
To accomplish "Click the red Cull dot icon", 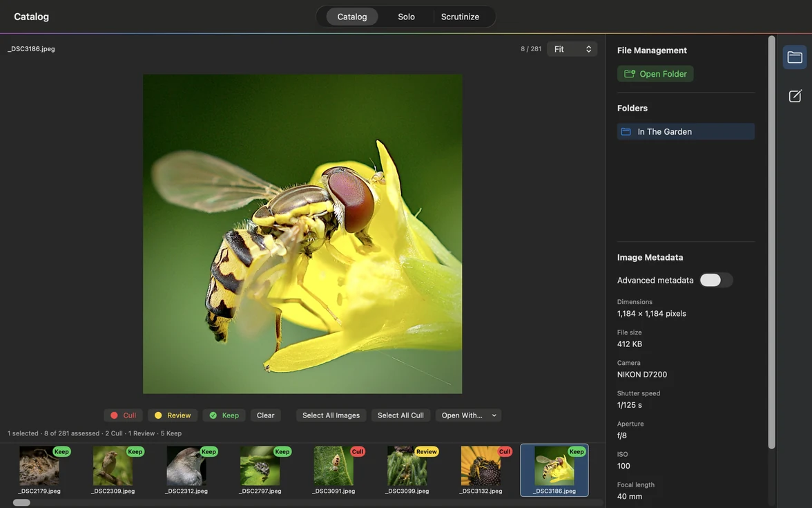I will (114, 415).
